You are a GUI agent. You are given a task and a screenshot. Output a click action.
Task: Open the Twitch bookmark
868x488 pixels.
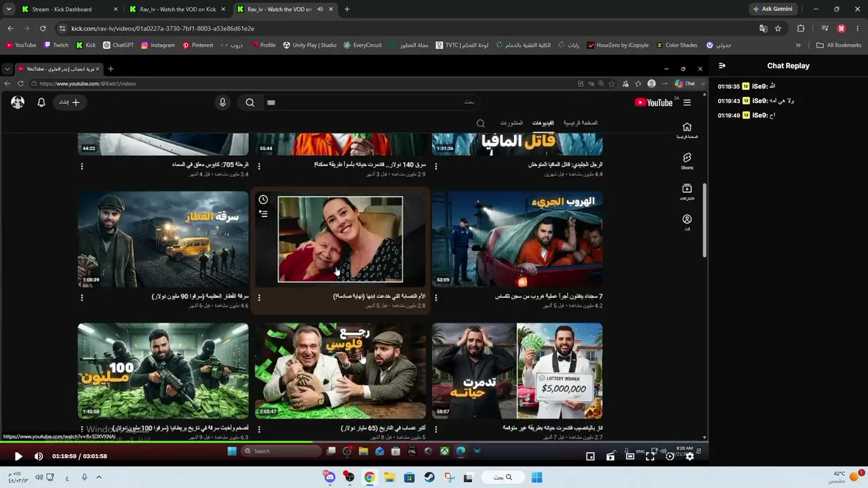56,45
